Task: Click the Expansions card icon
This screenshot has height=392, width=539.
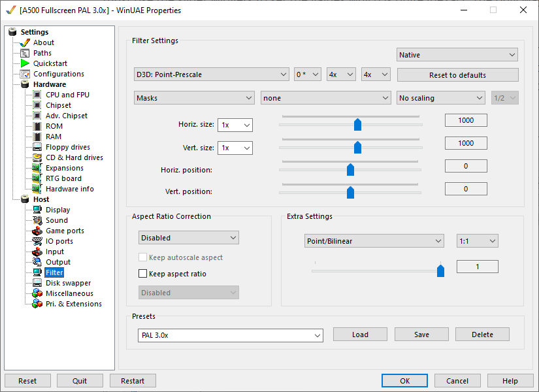Action: (x=37, y=168)
